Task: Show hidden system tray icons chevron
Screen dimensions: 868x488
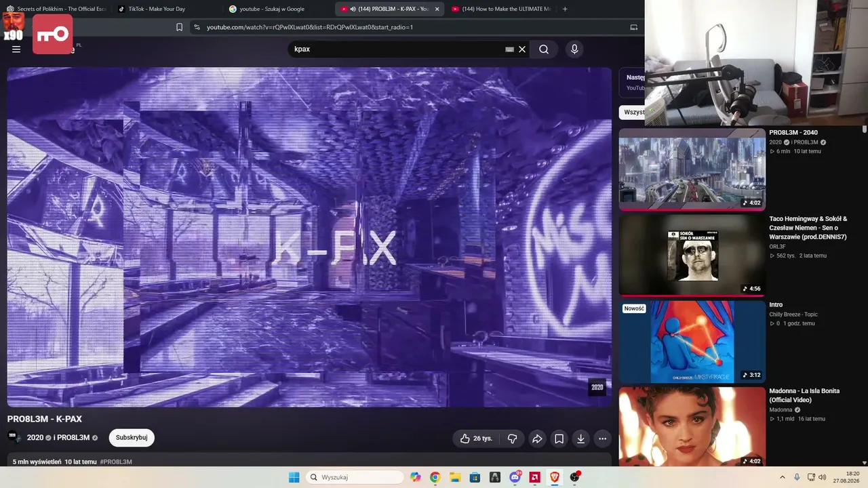Action: tap(782, 477)
